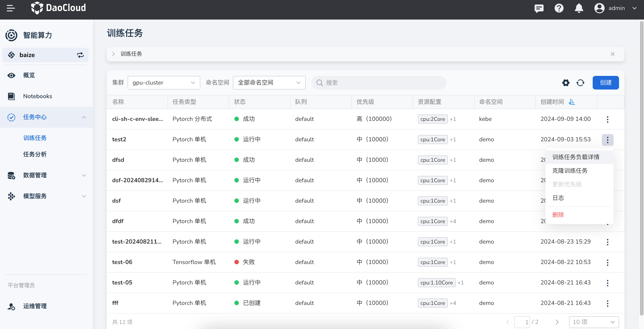Click the 创建 button
644x329 pixels.
click(605, 82)
